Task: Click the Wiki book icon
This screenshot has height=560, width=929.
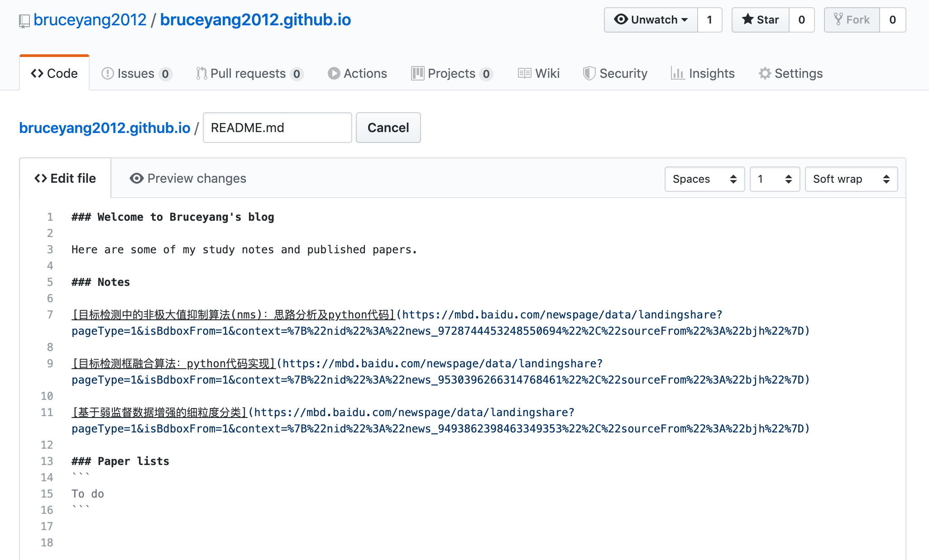Action: pos(525,73)
